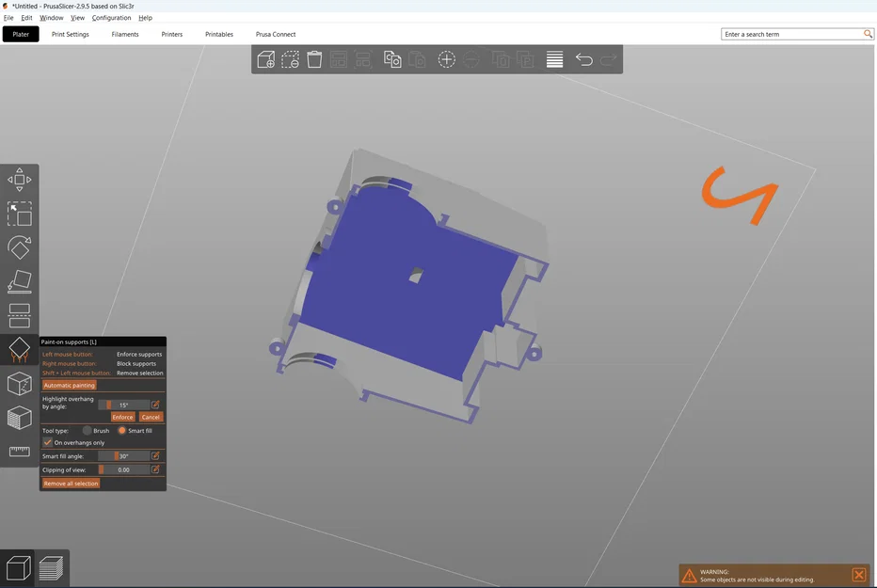Click the edit icon next to Clipping of view
This screenshot has width=877, height=588.
[x=155, y=469]
